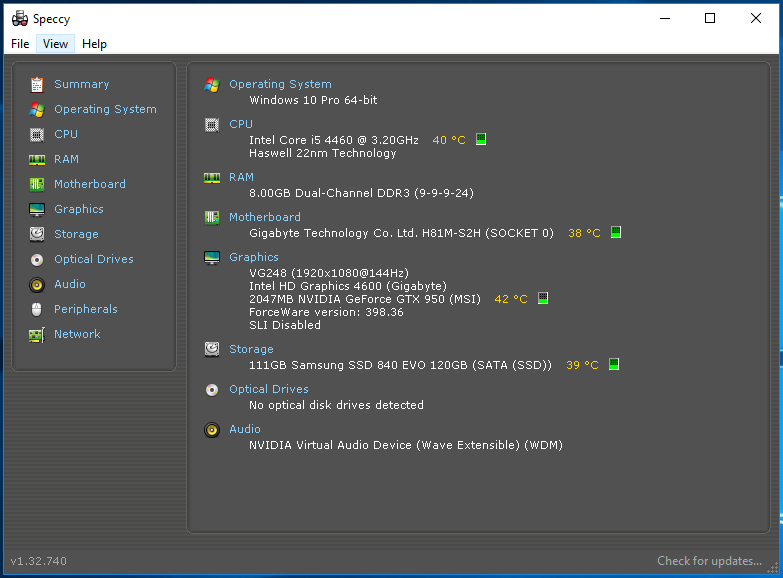Viewport: 783px width, 578px height.
Task: Open Motherboard section via its sidebar icon
Action: (x=37, y=185)
